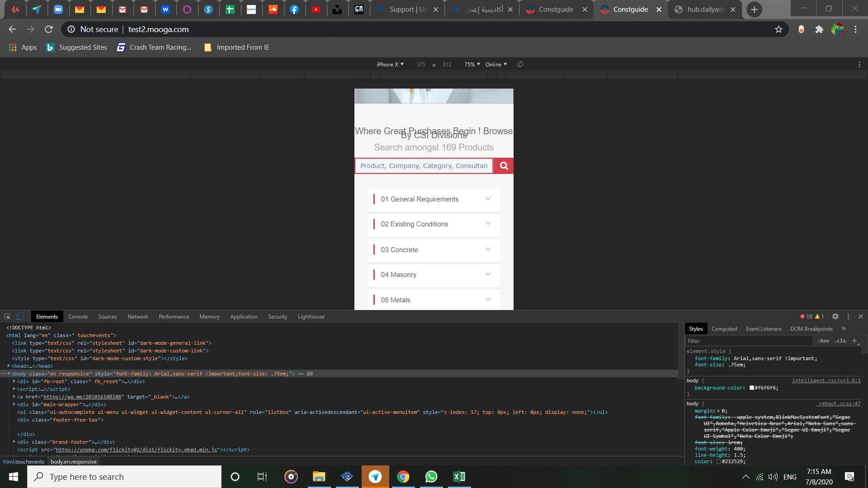Expand the brand-footer div node
868x488 pixels.
(x=14, y=441)
